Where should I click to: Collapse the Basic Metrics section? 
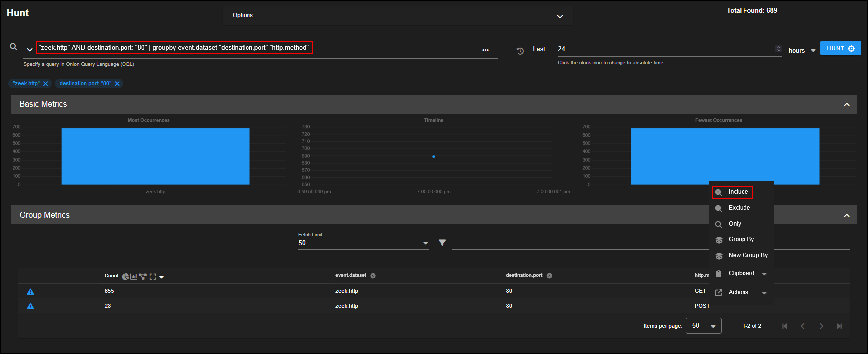pos(847,105)
